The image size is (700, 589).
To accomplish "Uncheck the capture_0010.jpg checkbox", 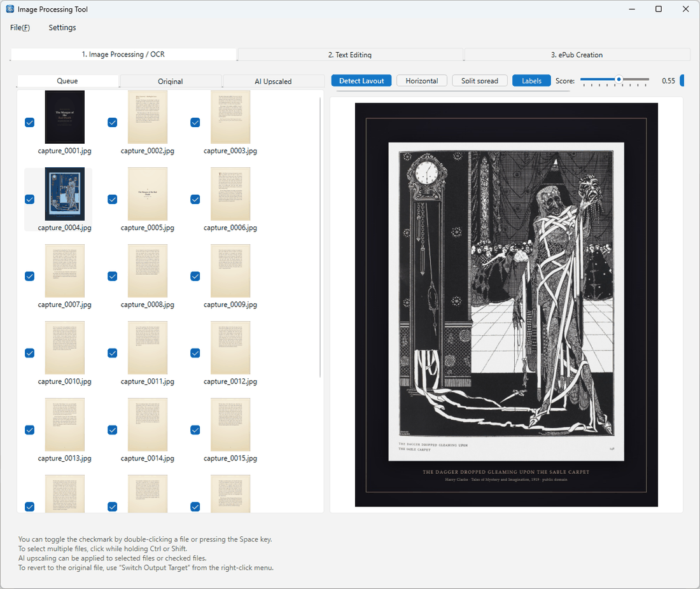I will 29,353.
